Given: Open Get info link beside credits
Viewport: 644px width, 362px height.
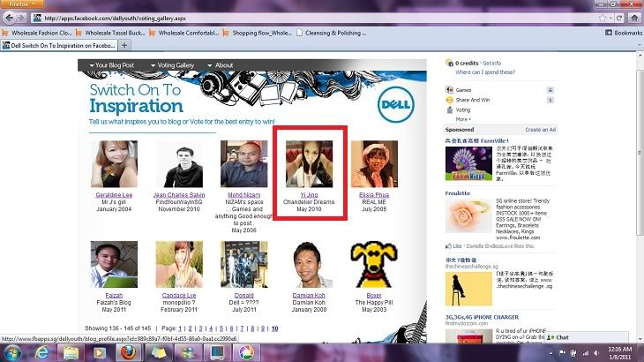Looking at the screenshot, I should pyautogui.click(x=491, y=64).
